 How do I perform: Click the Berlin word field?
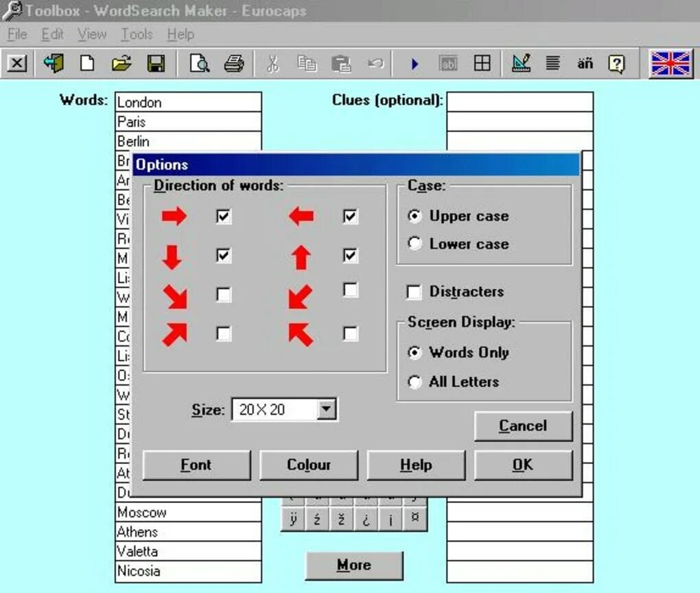coord(188,141)
